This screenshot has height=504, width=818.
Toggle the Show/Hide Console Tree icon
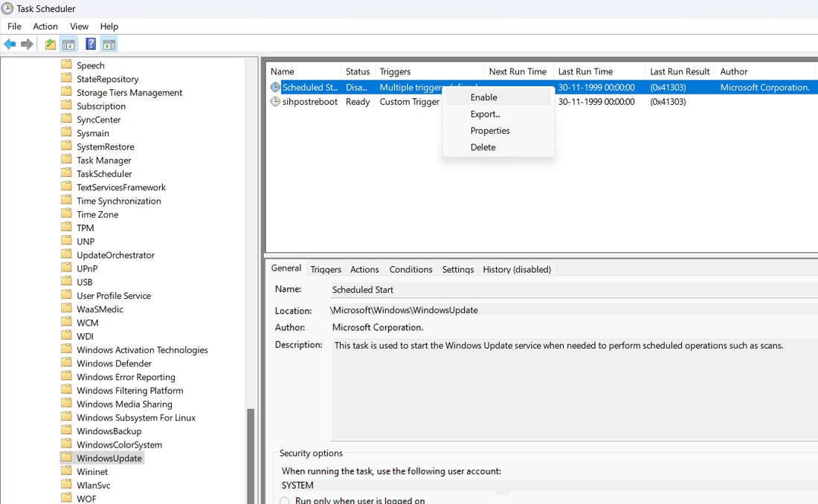point(68,44)
